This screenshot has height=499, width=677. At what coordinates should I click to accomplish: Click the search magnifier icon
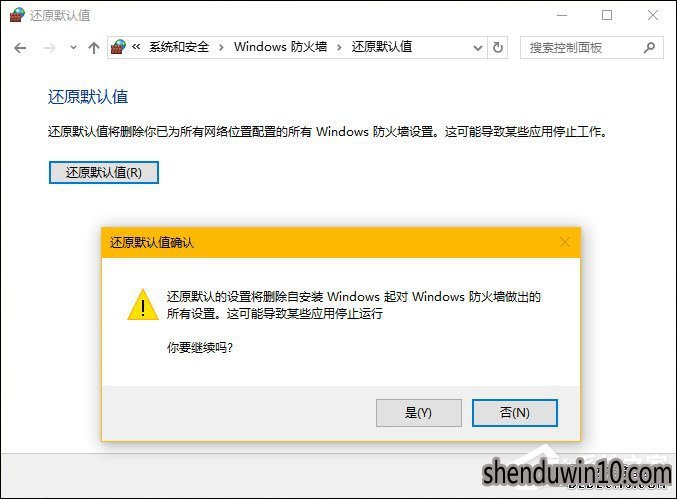coord(649,47)
